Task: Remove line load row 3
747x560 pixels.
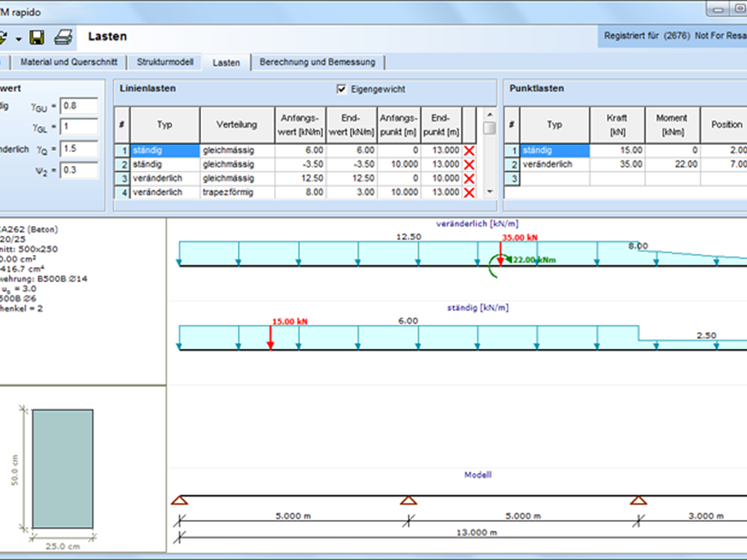Action: [x=469, y=178]
